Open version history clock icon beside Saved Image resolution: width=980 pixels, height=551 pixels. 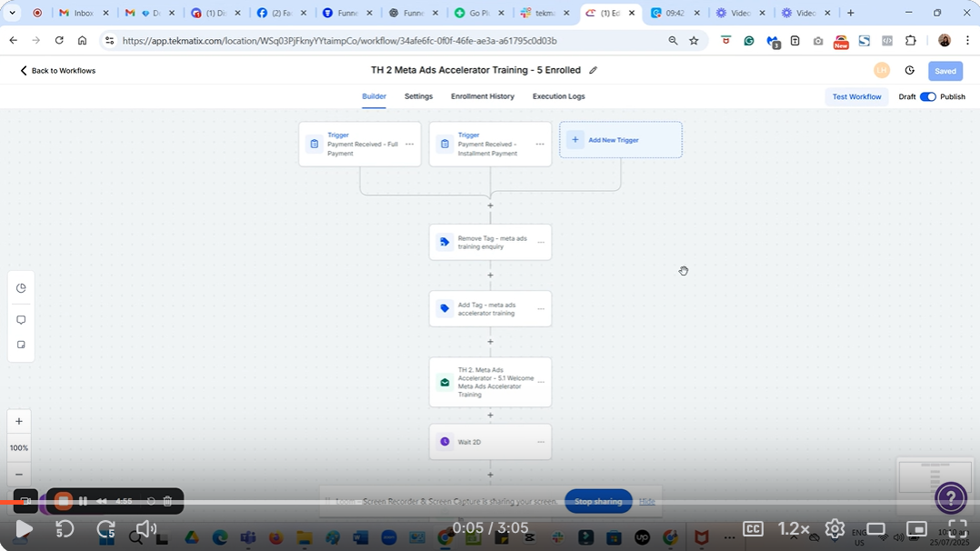[x=909, y=71]
